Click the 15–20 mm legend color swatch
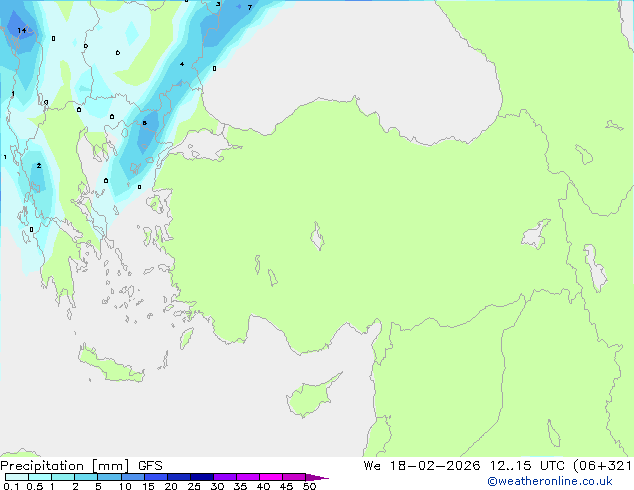 [x=156, y=477]
